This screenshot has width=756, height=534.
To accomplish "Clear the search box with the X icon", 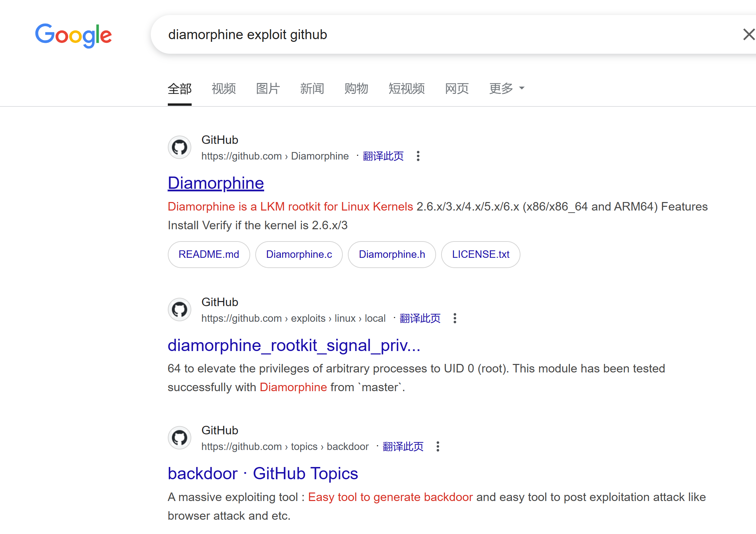I will click(749, 34).
